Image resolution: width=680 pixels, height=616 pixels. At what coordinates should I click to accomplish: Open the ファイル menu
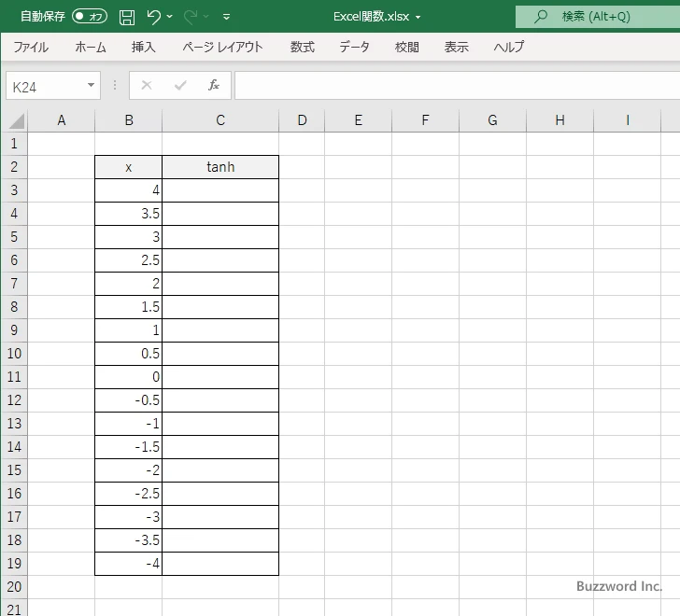[x=31, y=47]
